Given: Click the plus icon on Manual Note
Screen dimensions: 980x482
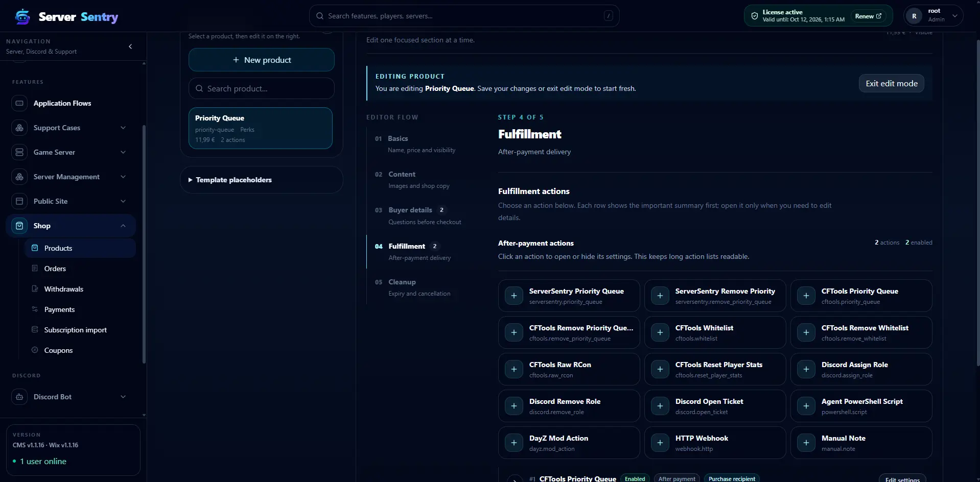Looking at the screenshot, I should pyautogui.click(x=806, y=443).
